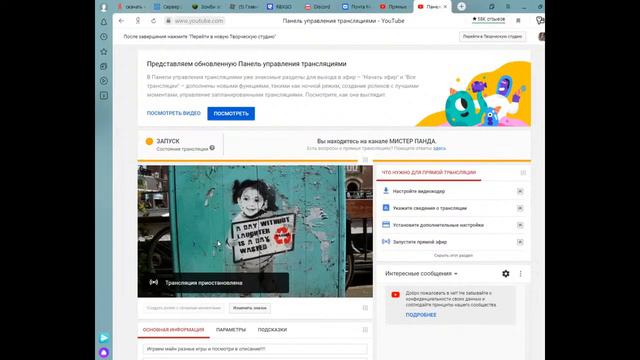This screenshot has height=360, width=640.
Task: Go back with the browser back arrow
Action: tap(121, 21)
